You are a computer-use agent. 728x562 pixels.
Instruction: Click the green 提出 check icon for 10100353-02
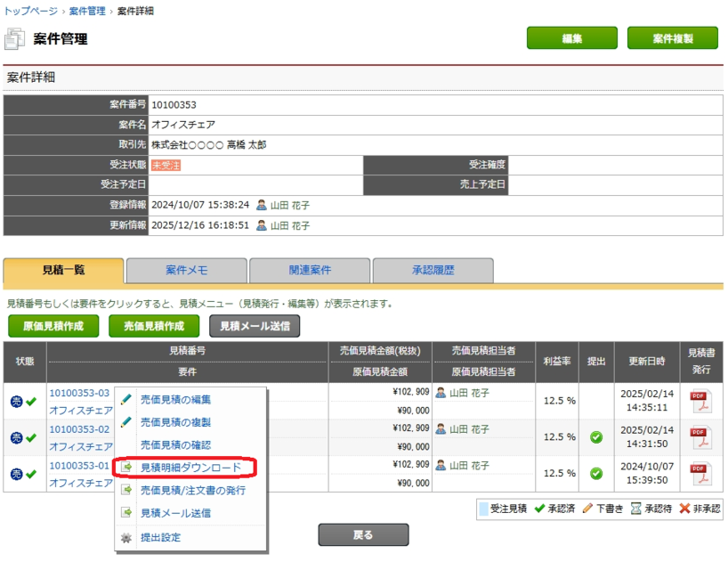tap(596, 437)
